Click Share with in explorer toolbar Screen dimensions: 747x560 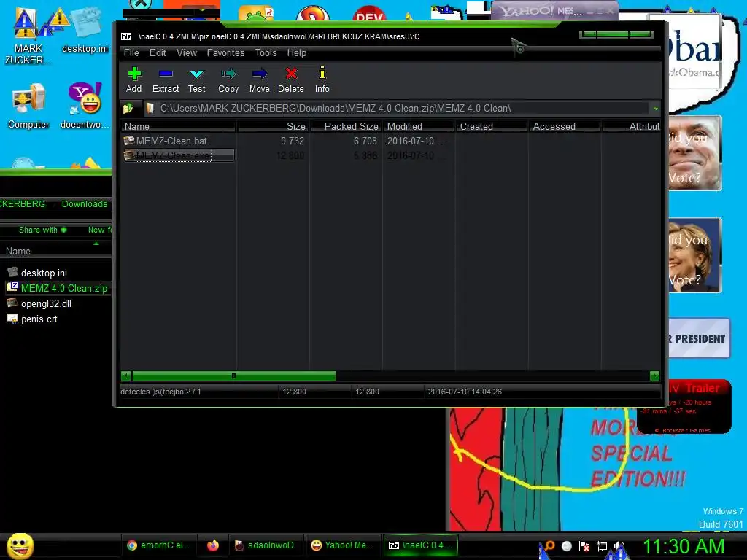tap(43, 230)
